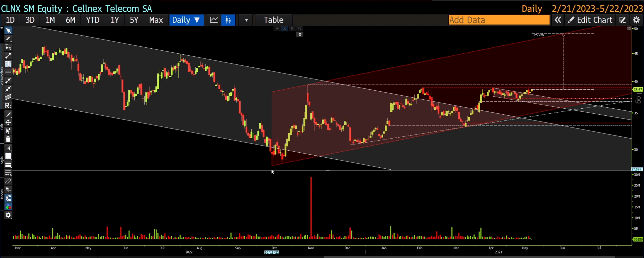
Task: Click the Add Data input field
Action: [x=499, y=20]
